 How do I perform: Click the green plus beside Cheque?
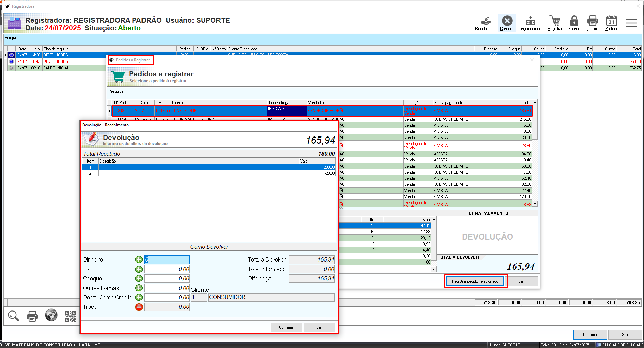click(x=139, y=278)
